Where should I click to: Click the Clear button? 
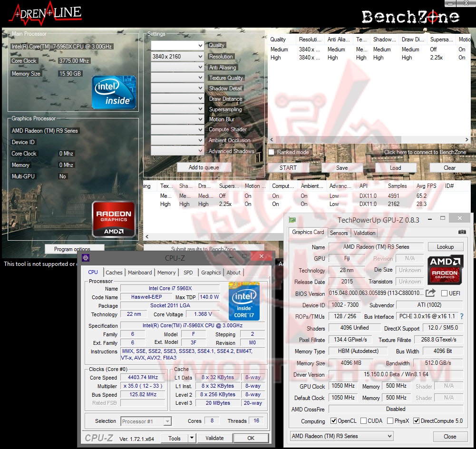[449, 167]
